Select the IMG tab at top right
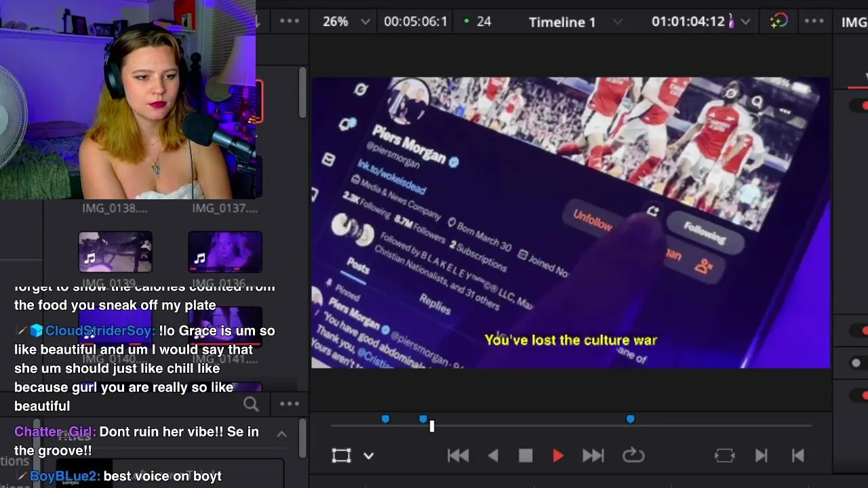Image resolution: width=868 pixels, height=488 pixels. tap(853, 22)
